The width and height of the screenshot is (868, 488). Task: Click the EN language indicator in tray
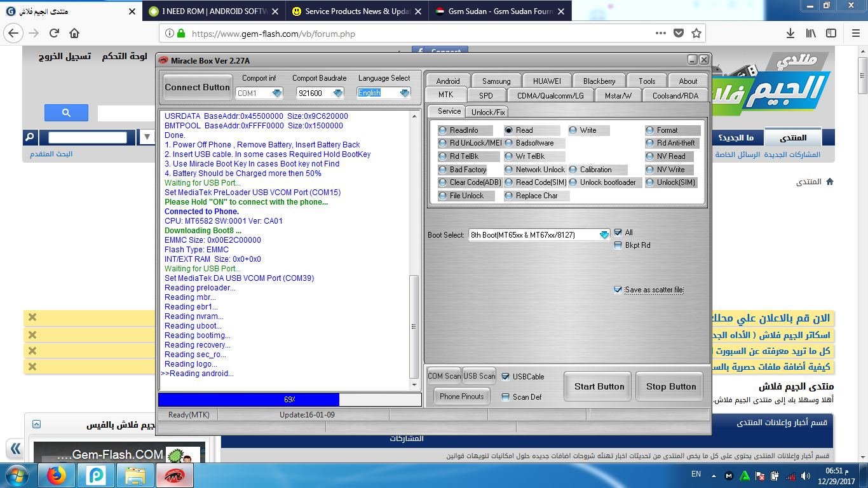[x=696, y=474]
